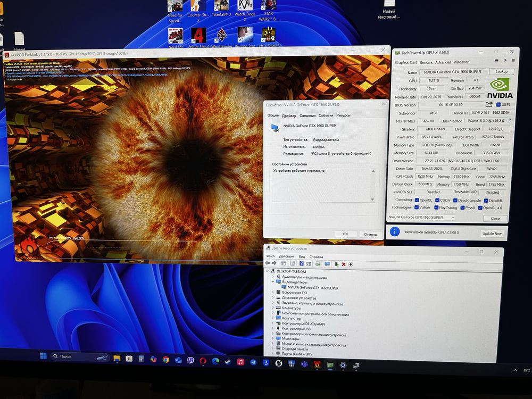Toggle the OpenCL checkbox in GPU-Z
This screenshot has height=399, width=532.
[x=417, y=200]
